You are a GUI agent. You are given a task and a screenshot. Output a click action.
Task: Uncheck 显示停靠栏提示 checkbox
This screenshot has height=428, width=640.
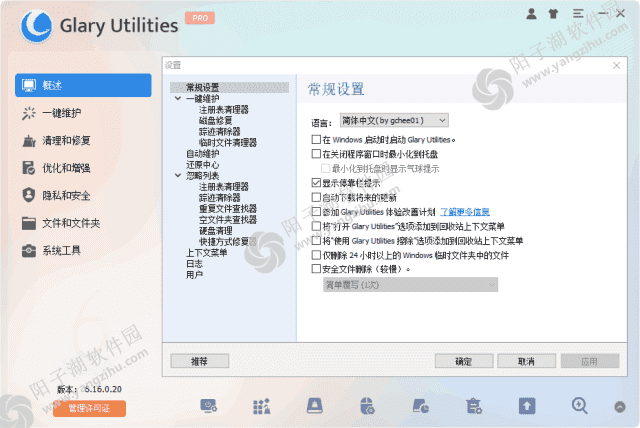[x=316, y=183]
